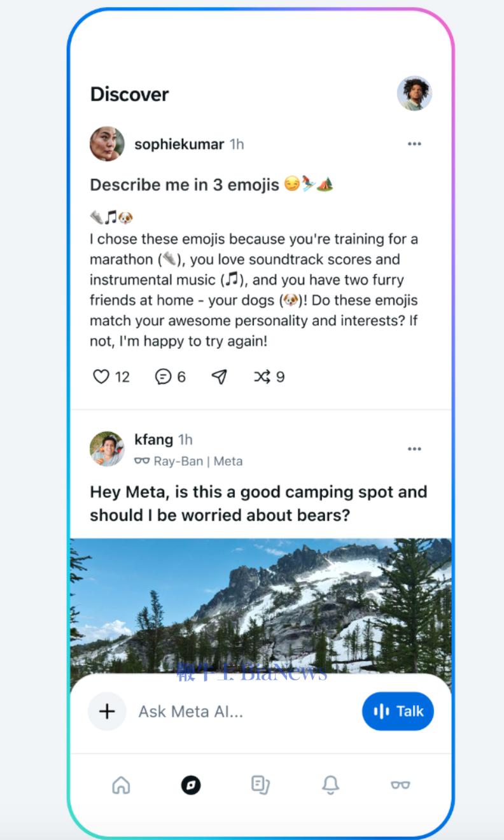This screenshot has height=840, width=504.
Task: Like sophiekumar's post with heart icon
Action: [x=102, y=377]
